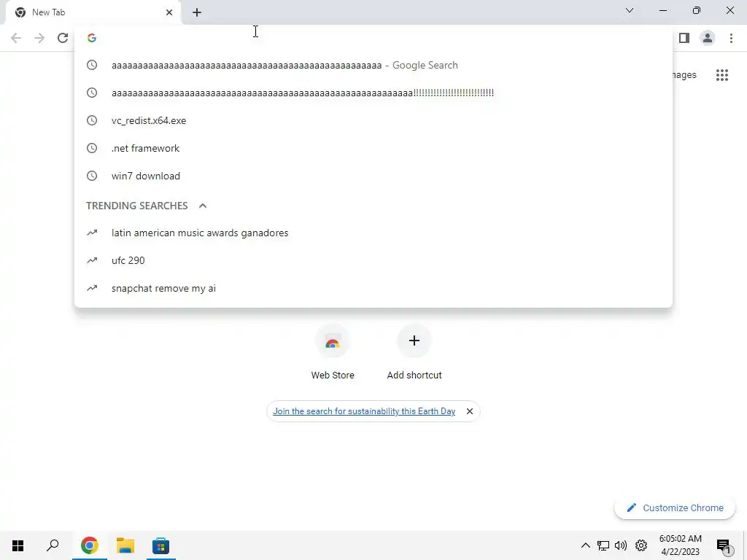Click the settings gear in tray
Image resolution: width=747 pixels, height=560 pixels.
pos(641,545)
